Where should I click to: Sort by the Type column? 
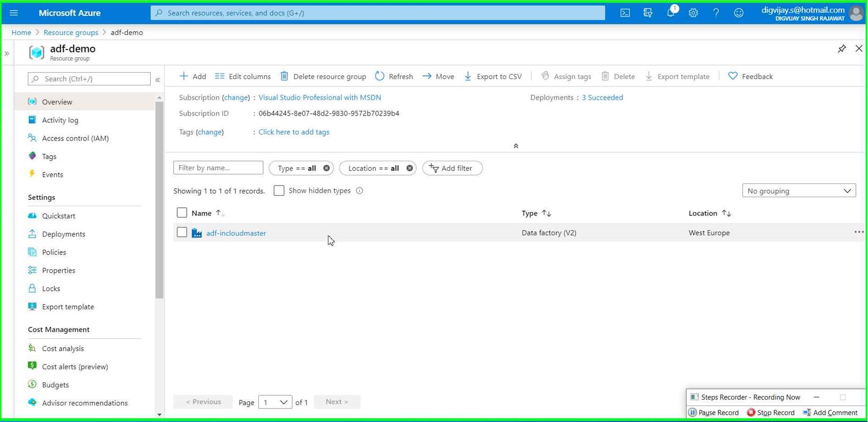coord(536,213)
